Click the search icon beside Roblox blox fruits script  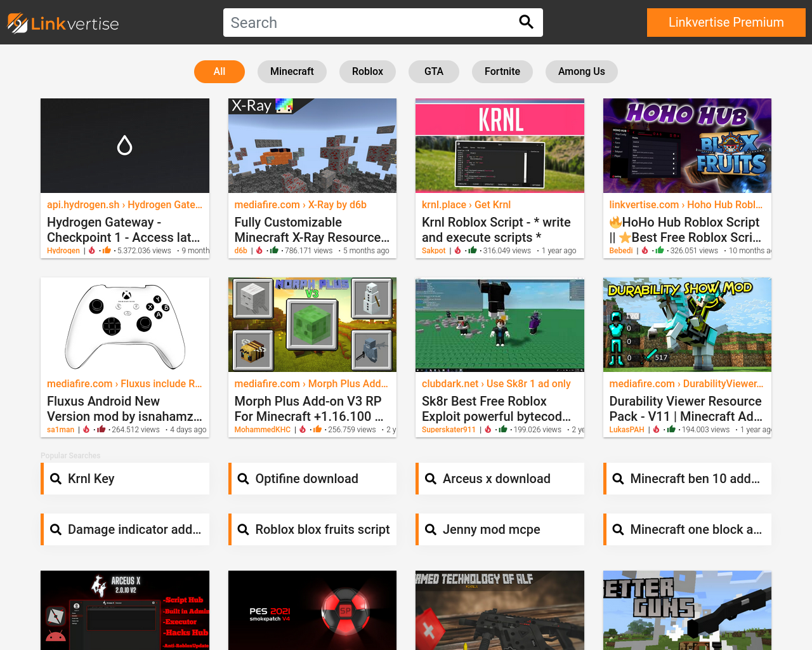243,529
